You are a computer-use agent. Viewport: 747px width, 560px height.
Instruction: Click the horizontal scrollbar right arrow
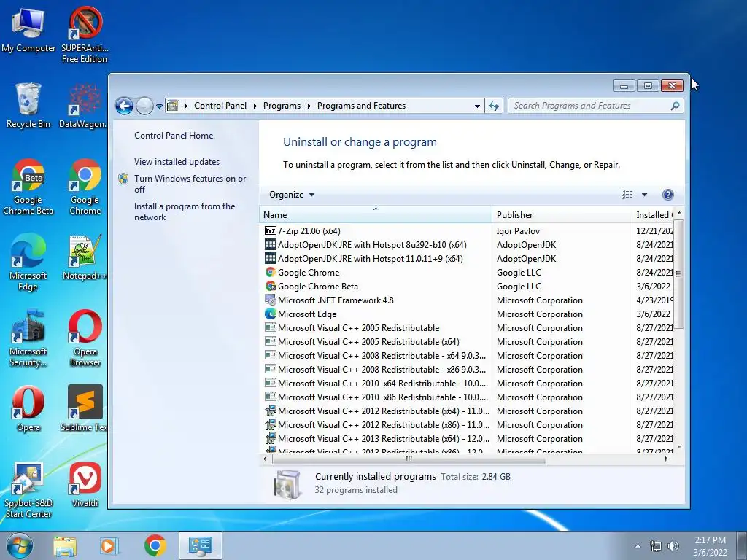666,459
